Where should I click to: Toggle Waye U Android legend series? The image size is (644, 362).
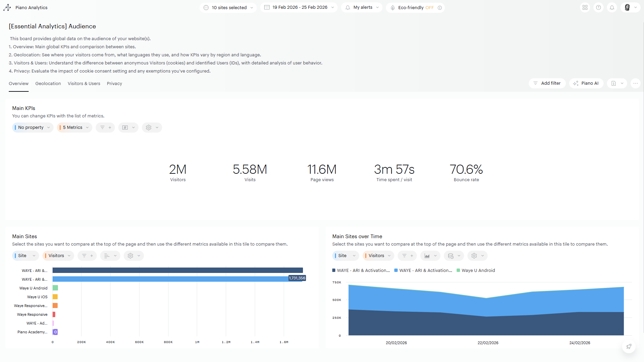point(476,271)
